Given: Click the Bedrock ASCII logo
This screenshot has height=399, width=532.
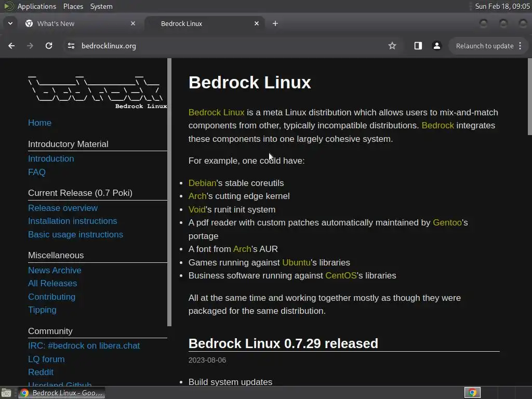Looking at the screenshot, I should pyautogui.click(x=97, y=92).
